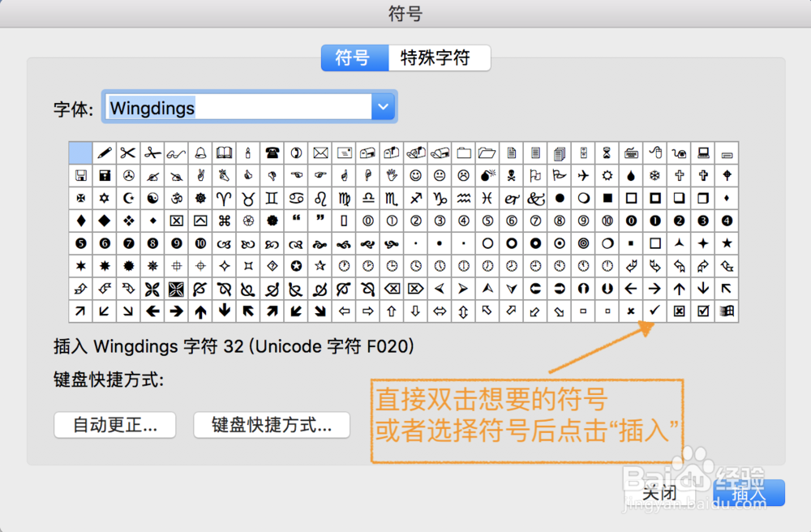811x532 pixels.
Task: Select the 符号 tab
Action: 354,58
